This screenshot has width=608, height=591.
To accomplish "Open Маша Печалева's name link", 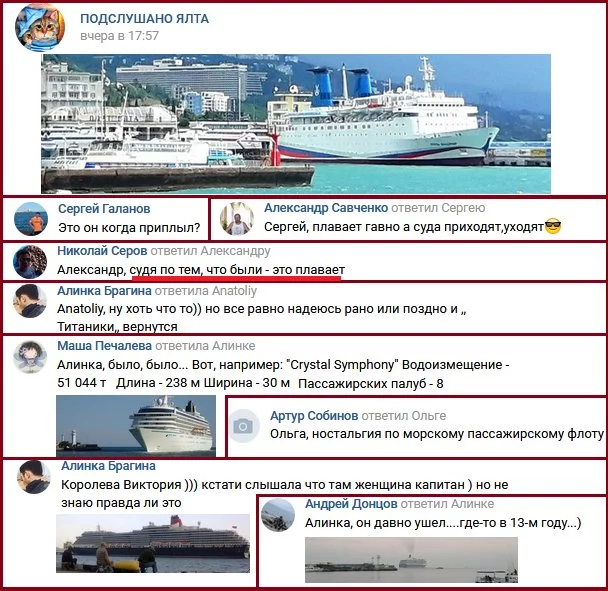I will click(104, 346).
